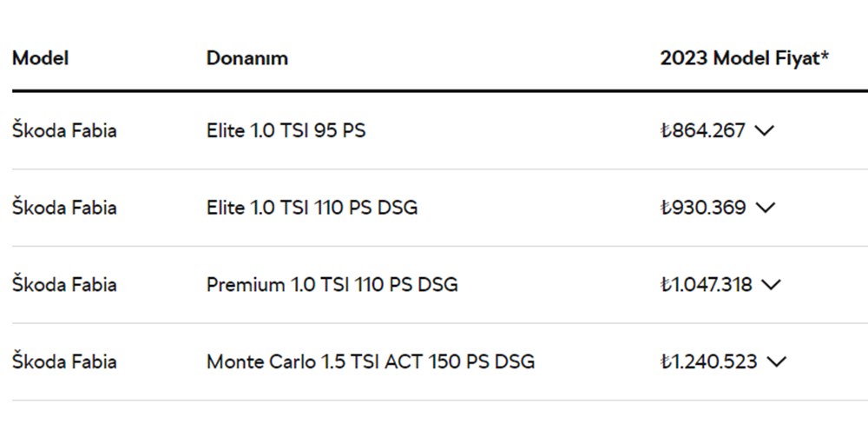Screen dimensions: 868x431
Task: Click the ₺1.047.318 price text
Action: pyautogui.click(x=707, y=284)
